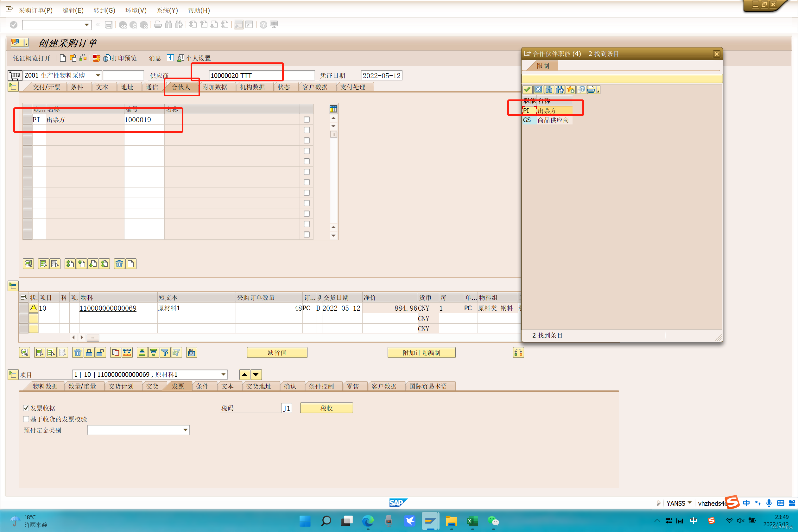Open the item selector dropdown

click(223, 375)
